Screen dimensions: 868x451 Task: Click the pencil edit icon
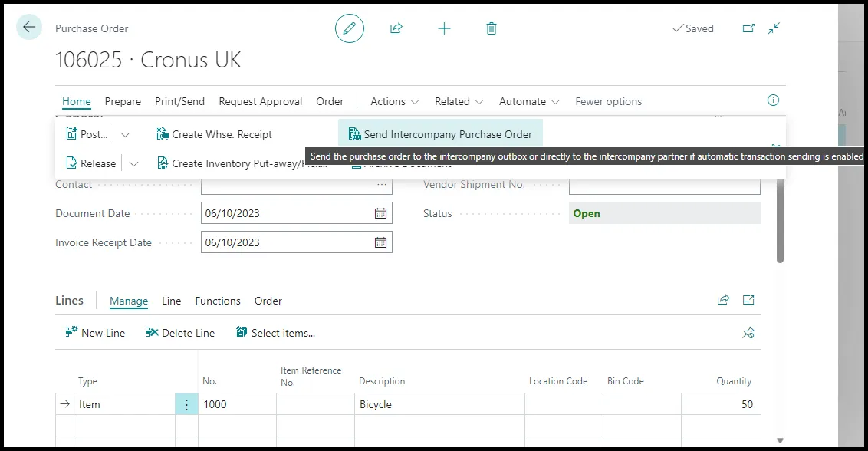click(x=350, y=28)
